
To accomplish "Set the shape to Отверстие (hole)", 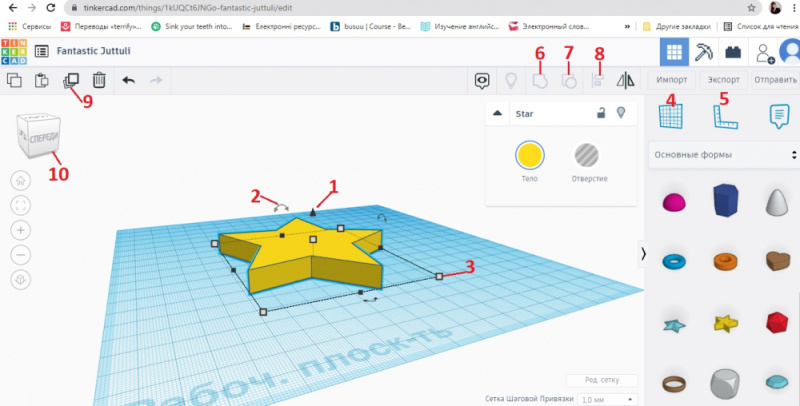I will coord(588,155).
